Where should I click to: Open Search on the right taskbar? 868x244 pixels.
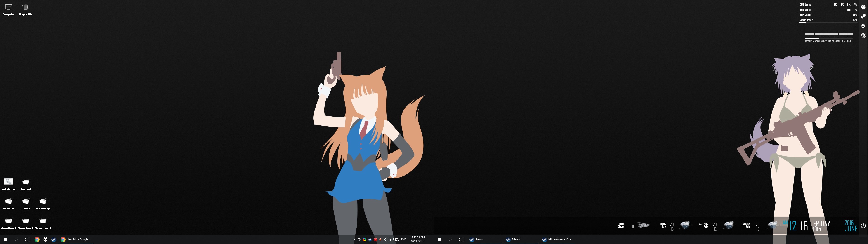450,240
